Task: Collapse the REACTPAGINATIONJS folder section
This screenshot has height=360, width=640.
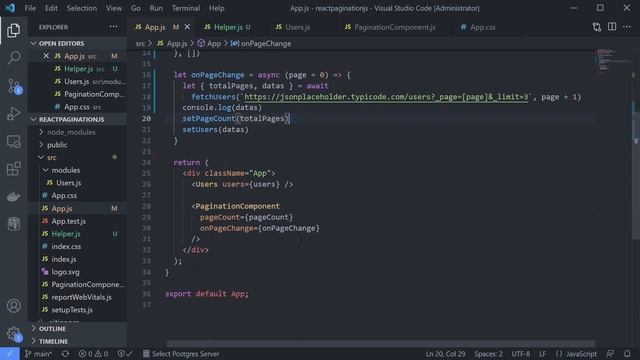Action: (78, 119)
